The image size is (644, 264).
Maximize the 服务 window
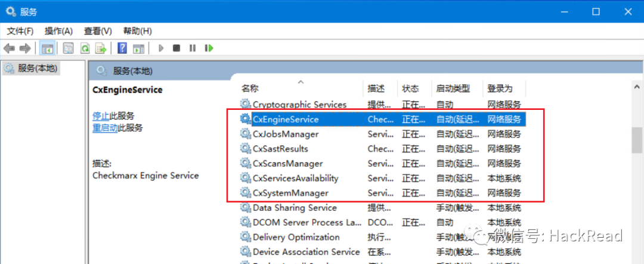(596, 12)
